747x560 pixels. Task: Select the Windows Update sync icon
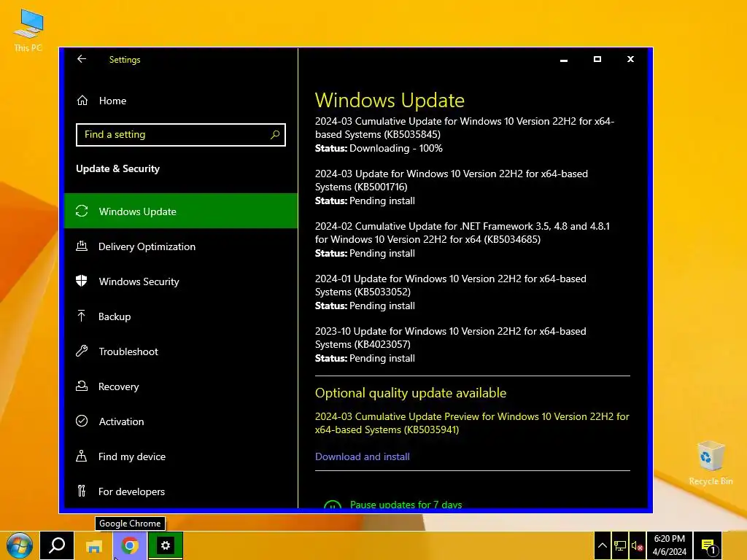[82, 211]
